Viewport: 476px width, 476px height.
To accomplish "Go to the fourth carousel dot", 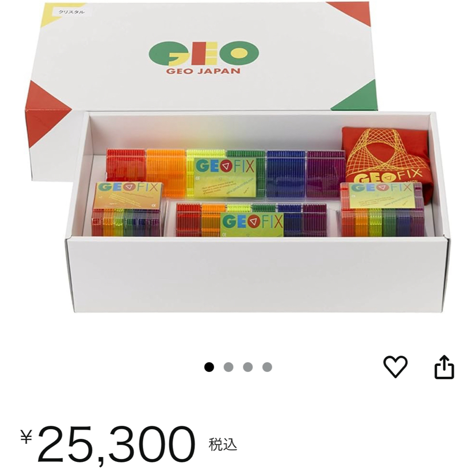I will [x=267, y=367].
